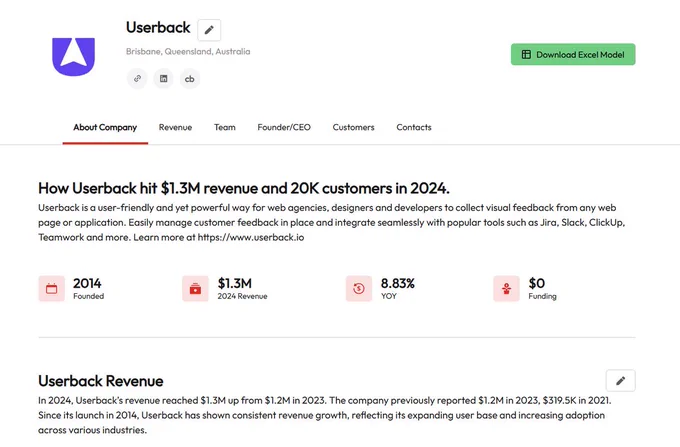Open the Team tab
The width and height of the screenshot is (680, 447).
pyautogui.click(x=225, y=127)
